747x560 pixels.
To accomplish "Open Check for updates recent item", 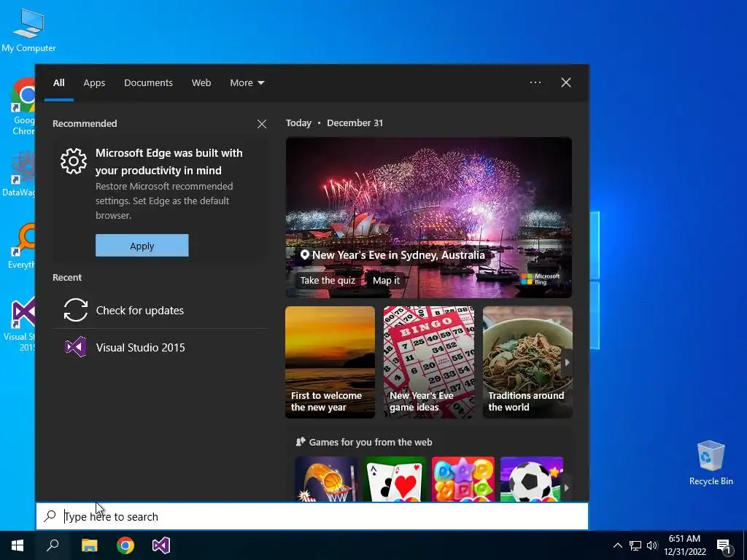I will [160, 310].
